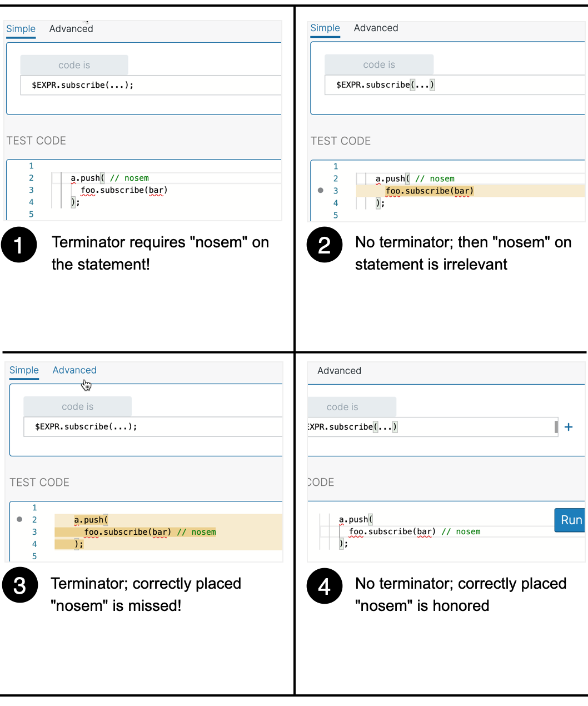Click inside the $EXPR.subscribe pattern input

click(x=83, y=84)
